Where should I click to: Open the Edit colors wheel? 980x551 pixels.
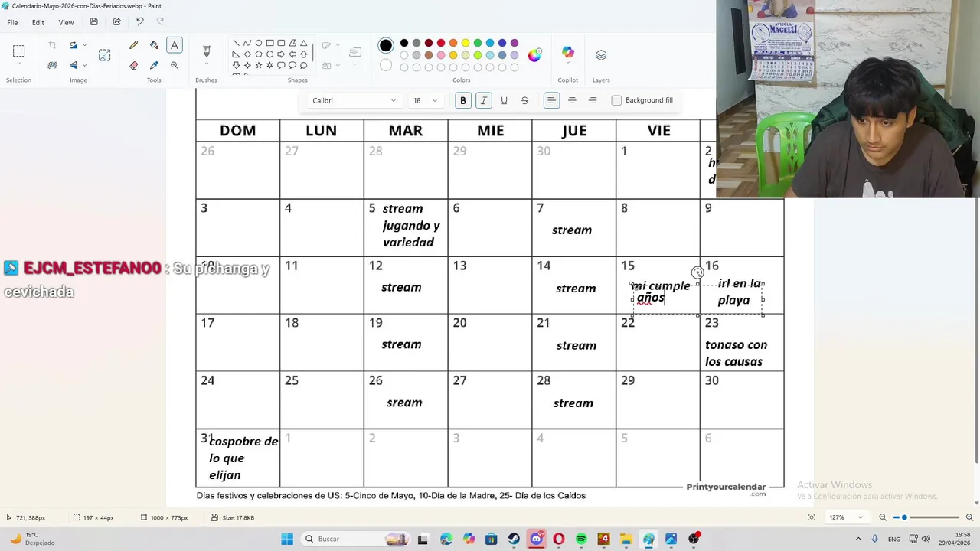point(534,55)
